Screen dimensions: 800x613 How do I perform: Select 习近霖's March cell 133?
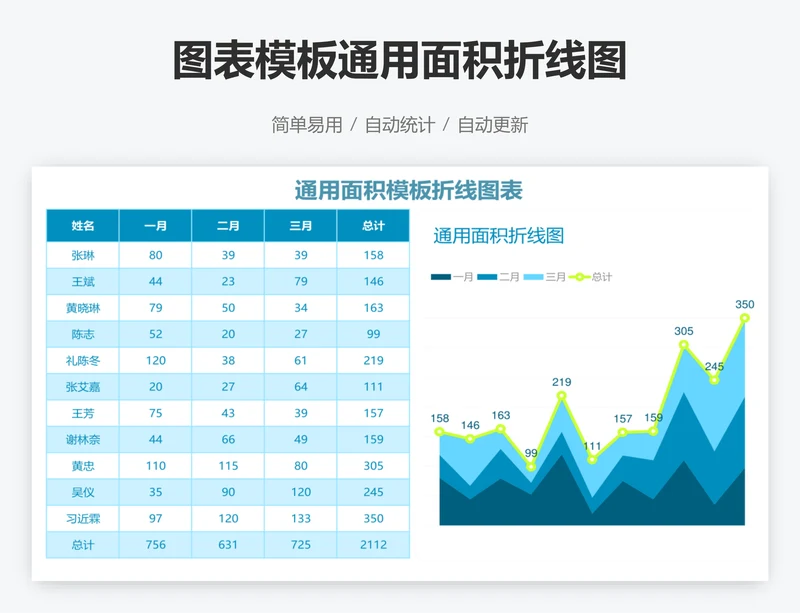[301, 519]
